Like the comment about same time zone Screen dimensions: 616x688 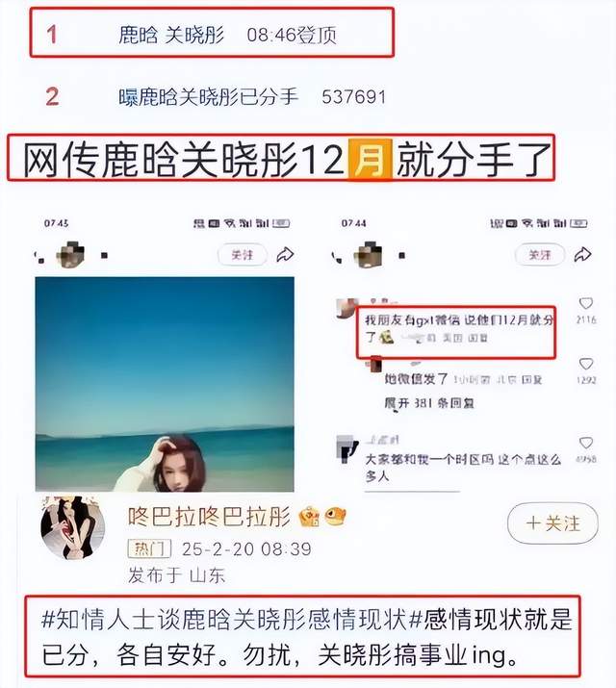point(586,443)
